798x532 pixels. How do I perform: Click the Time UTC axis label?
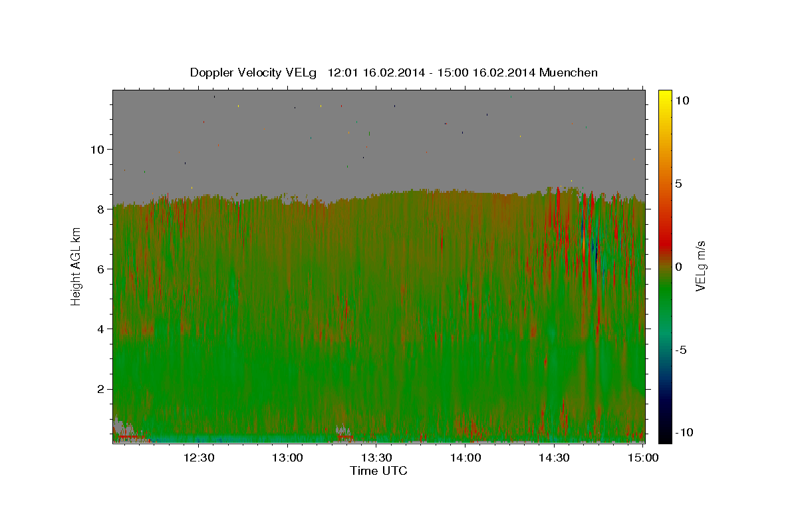378,471
